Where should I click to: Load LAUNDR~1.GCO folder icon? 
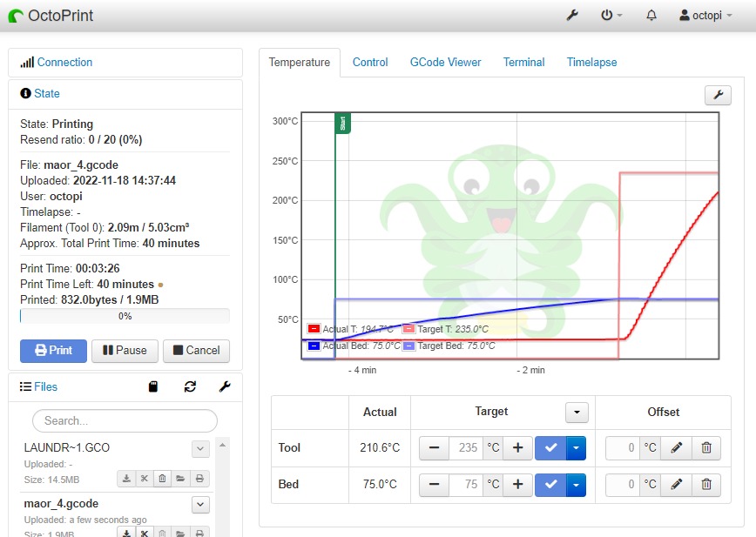(x=180, y=479)
